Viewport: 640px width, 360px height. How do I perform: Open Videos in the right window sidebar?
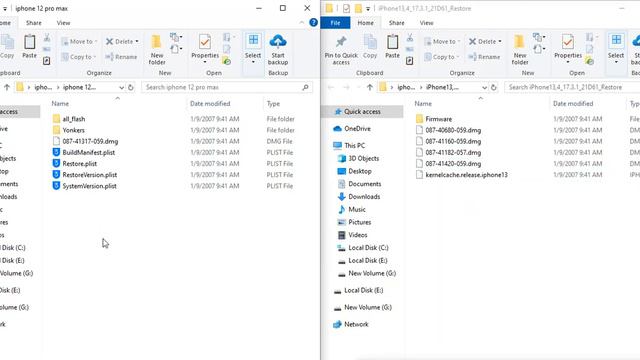[x=358, y=235]
